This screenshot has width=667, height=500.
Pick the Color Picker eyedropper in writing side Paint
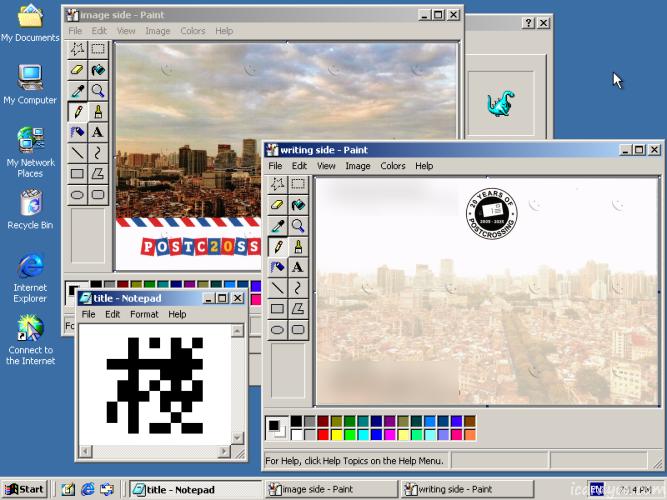pos(277,226)
